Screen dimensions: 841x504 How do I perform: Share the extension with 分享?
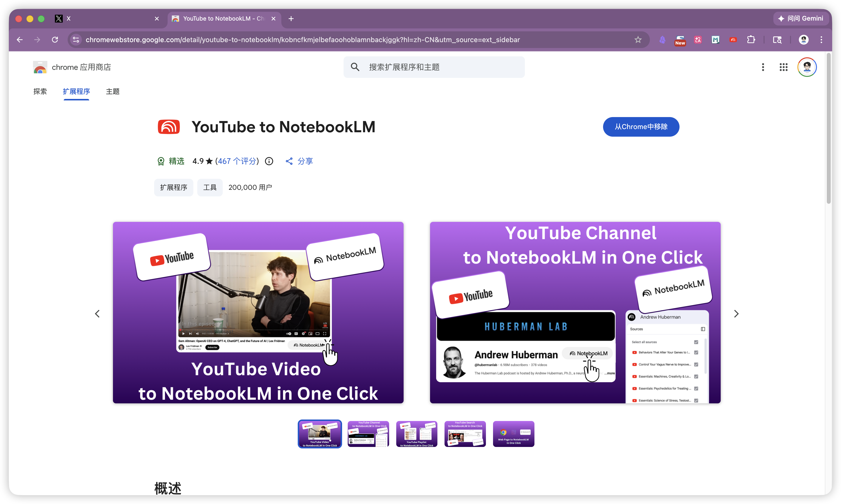pos(299,161)
